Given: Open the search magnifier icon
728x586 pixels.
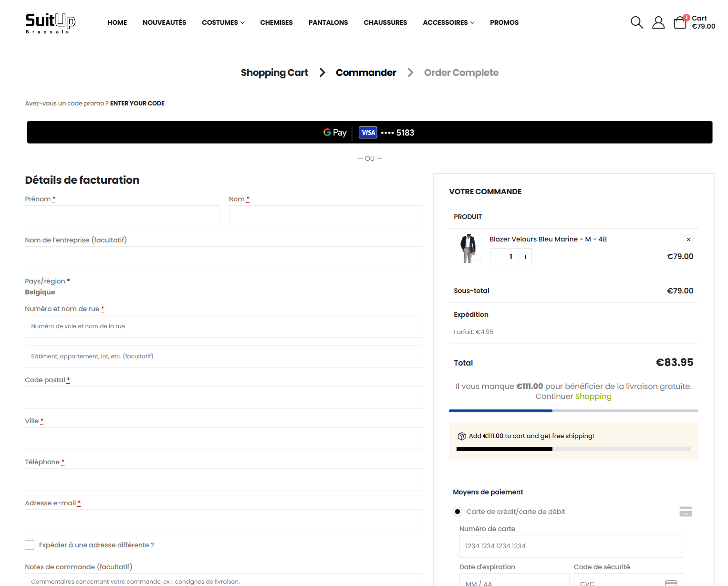Looking at the screenshot, I should pos(636,22).
